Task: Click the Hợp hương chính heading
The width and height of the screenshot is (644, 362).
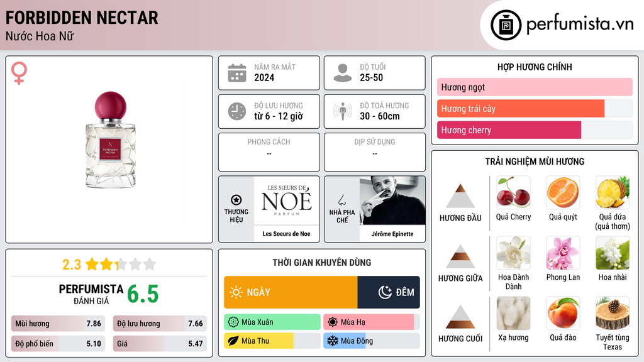Action: tap(535, 67)
